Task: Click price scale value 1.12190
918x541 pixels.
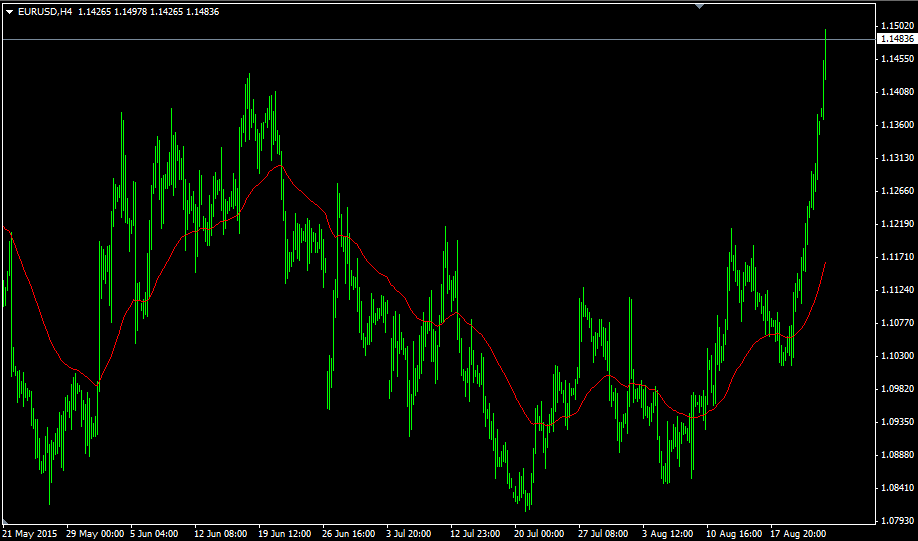Action: [897, 224]
